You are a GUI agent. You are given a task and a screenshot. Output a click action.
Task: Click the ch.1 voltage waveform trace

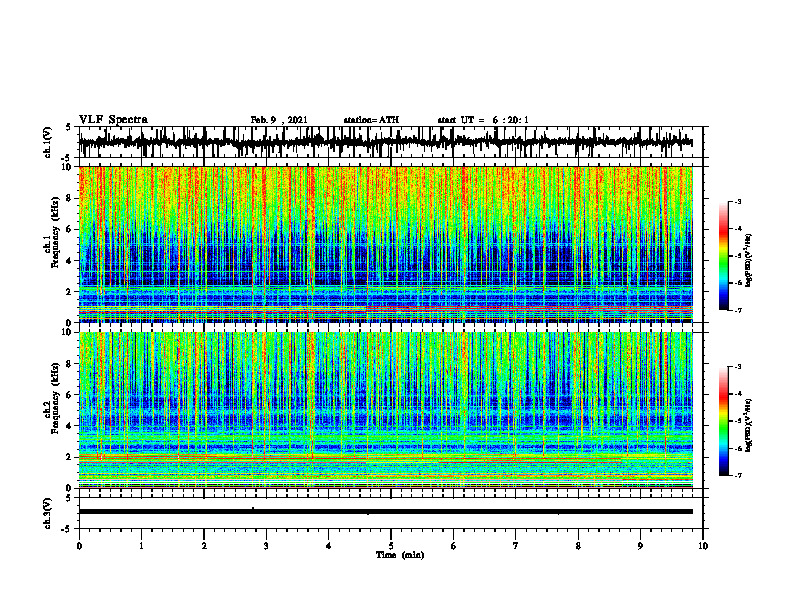(x=385, y=142)
